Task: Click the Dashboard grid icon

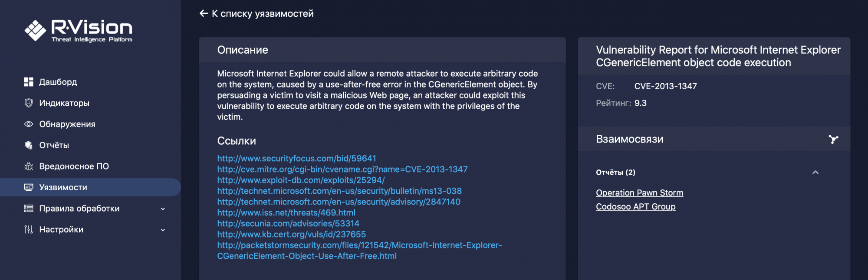Action: tap(29, 82)
